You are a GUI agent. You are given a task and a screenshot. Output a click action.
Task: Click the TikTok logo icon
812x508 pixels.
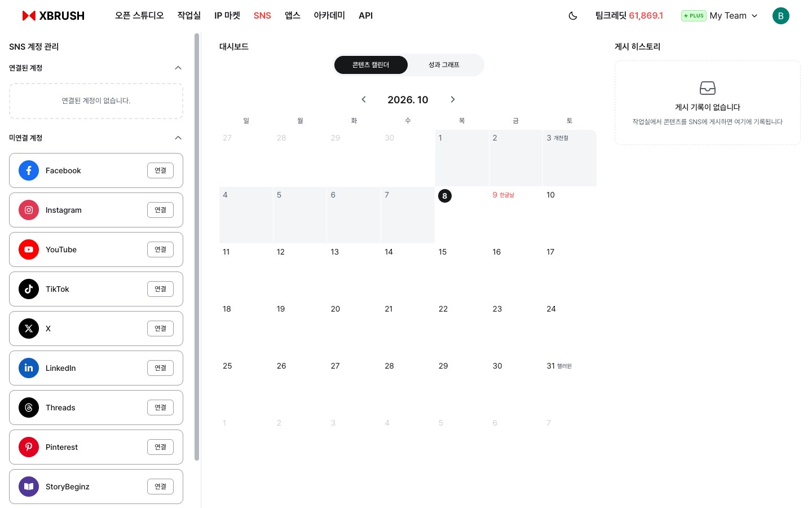29,289
